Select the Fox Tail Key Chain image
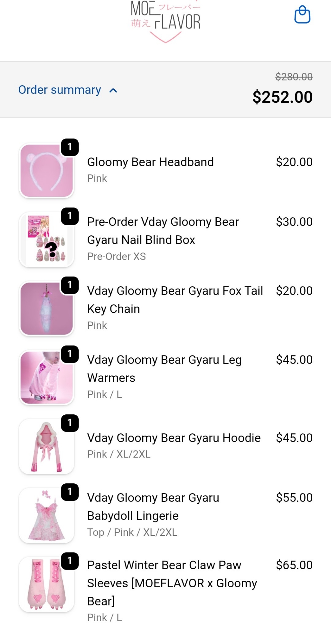 tap(47, 308)
